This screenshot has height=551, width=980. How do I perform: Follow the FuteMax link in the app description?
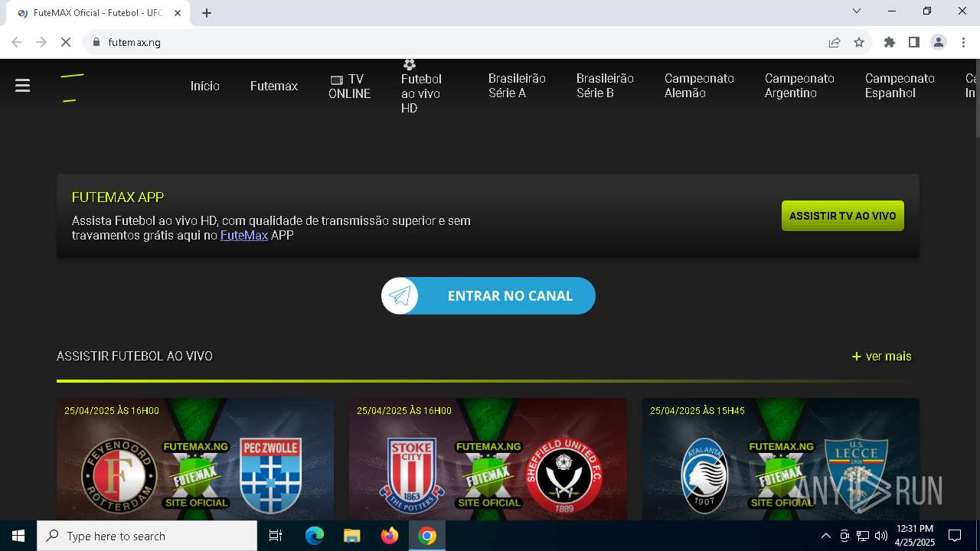244,235
